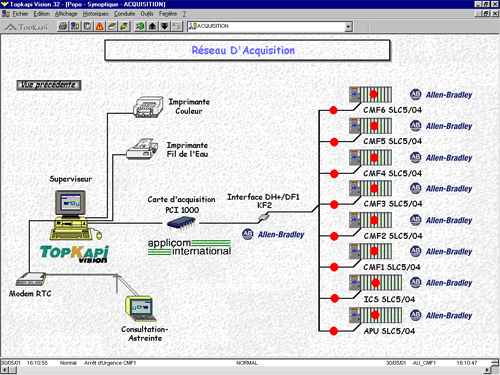Click the APU SLC5/04 PLC rack
The height and width of the screenshot is (375, 500).
click(x=375, y=315)
